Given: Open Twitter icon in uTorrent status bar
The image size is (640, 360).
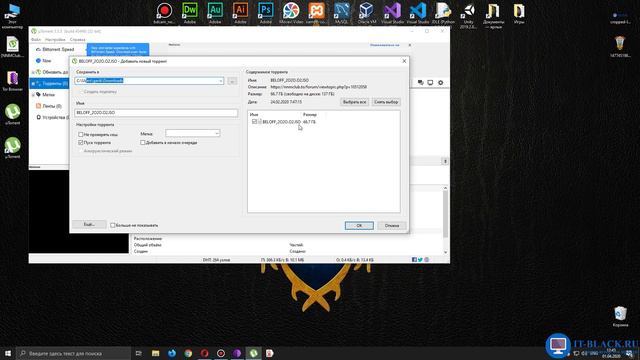Looking at the screenshot, I should point(420,260).
